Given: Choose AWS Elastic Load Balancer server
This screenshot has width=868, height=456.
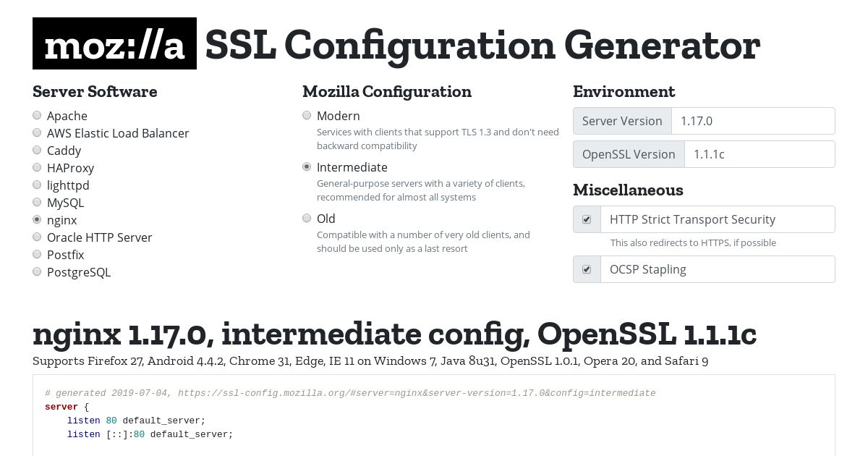Looking at the screenshot, I should pyautogui.click(x=37, y=132).
